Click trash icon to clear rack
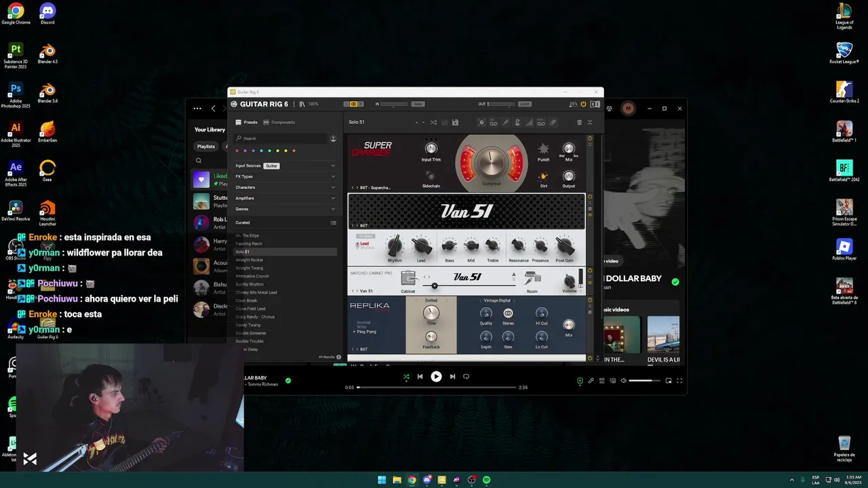Viewport: 868px width, 488px height. tap(579, 123)
